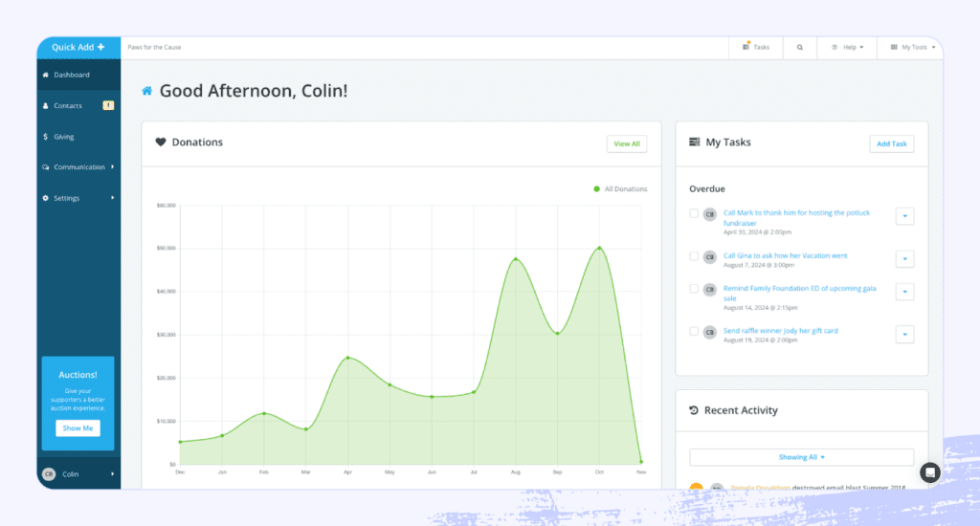
Task: Click CB avatar on Send raffle task
Action: coord(709,333)
